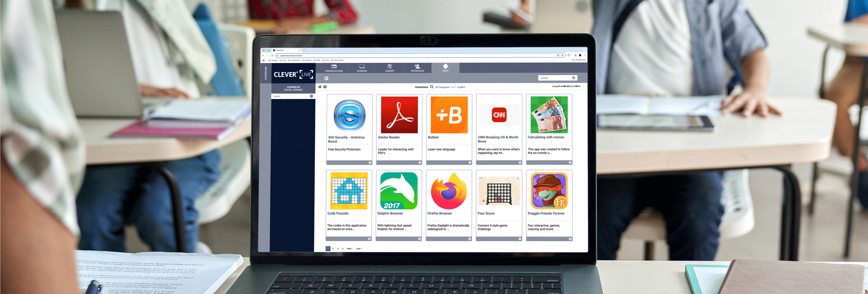Submit the sidebar search arrow

(311, 96)
